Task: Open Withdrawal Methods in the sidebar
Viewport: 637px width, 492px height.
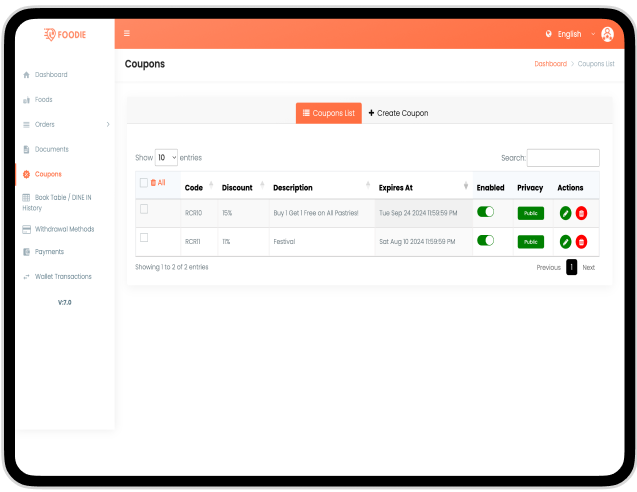Action: [x=64, y=229]
